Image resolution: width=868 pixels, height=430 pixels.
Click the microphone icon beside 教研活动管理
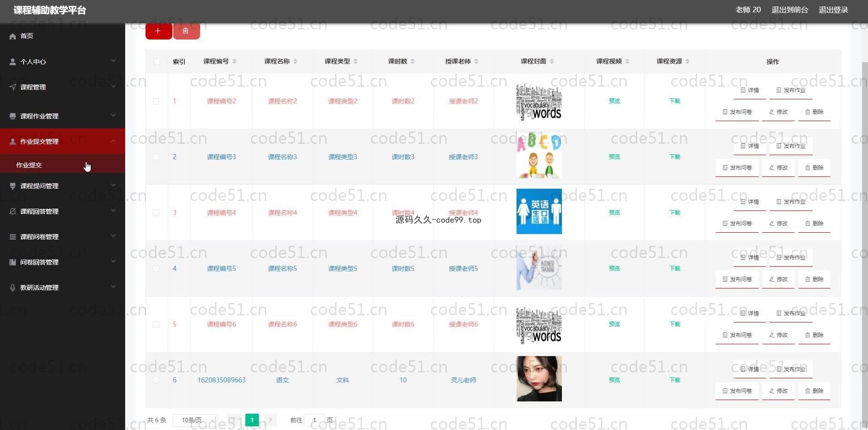[13, 288]
